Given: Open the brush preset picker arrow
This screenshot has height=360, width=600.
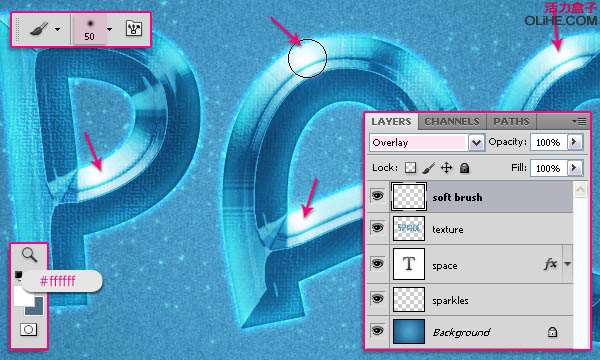Looking at the screenshot, I should [x=109, y=29].
